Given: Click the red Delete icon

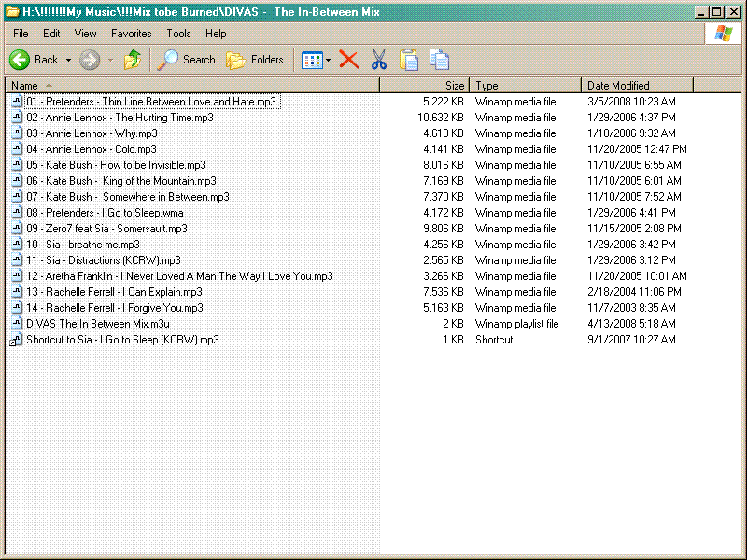Looking at the screenshot, I should (x=348, y=60).
